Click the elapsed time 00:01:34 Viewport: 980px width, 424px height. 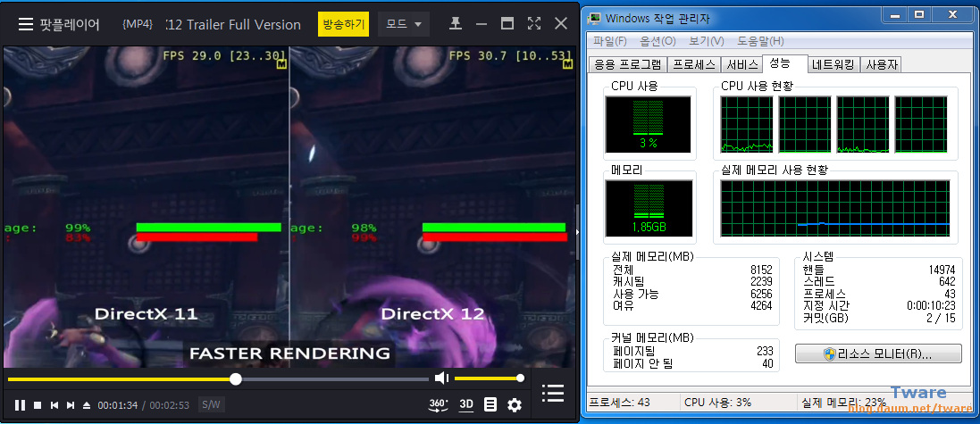click(118, 405)
